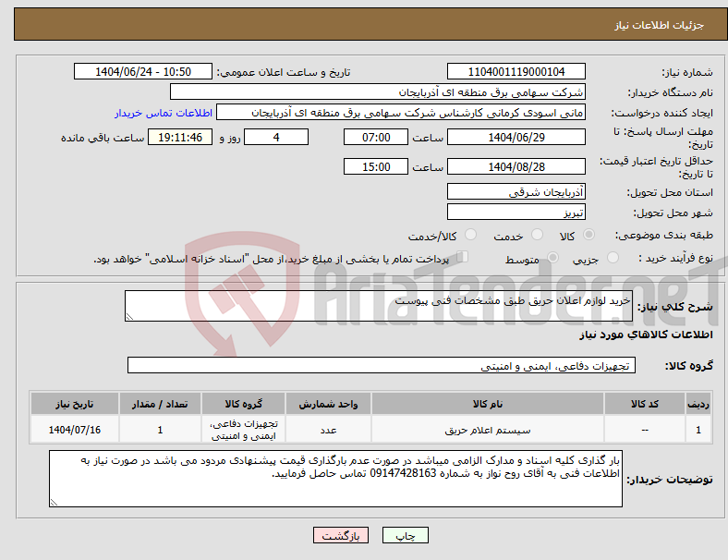Click the remaining days field showing 4
The height and width of the screenshot is (560, 728).
click(276, 137)
